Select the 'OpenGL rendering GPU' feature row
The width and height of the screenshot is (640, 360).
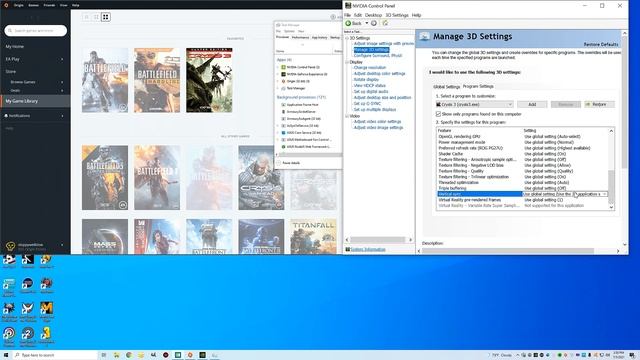(522, 136)
